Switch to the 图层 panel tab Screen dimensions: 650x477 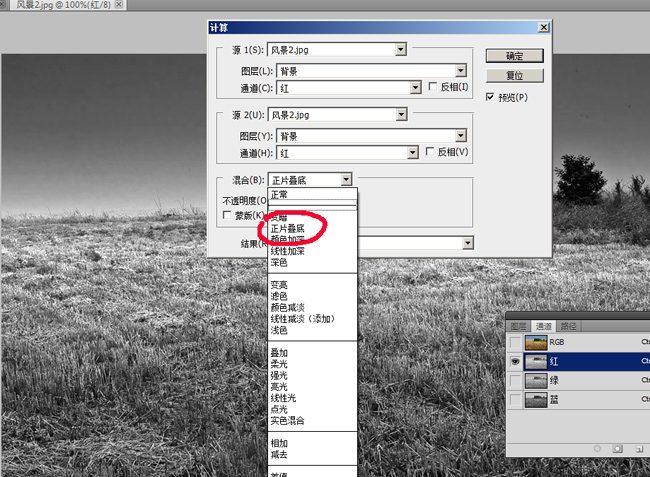518,326
